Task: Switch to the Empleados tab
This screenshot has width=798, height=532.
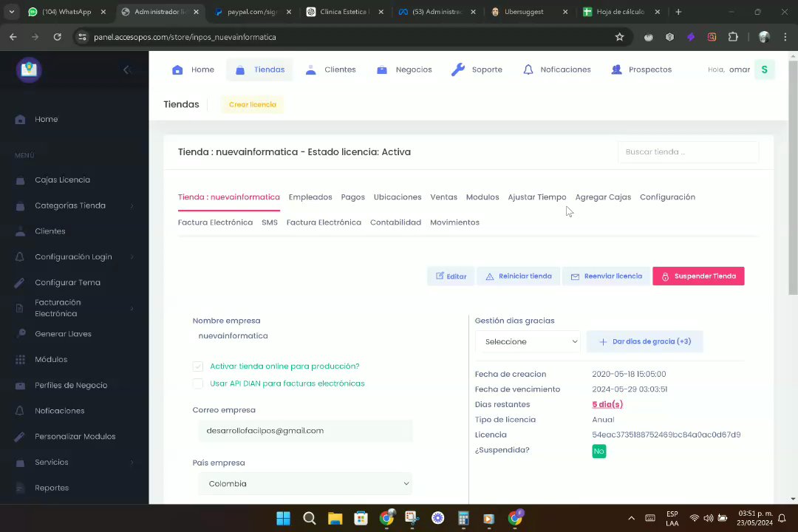Action: [310, 197]
